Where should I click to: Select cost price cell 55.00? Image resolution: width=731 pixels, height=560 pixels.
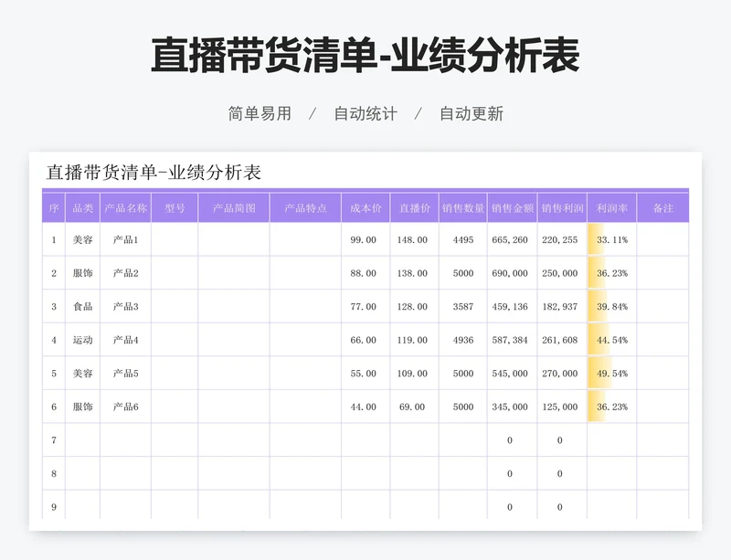pos(365,374)
